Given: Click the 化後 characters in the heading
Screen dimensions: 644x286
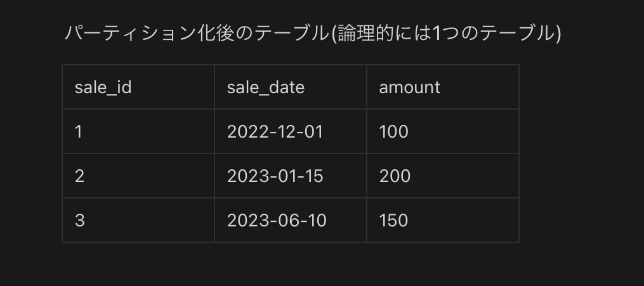Looking at the screenshot, I should (x=215, y=34).
